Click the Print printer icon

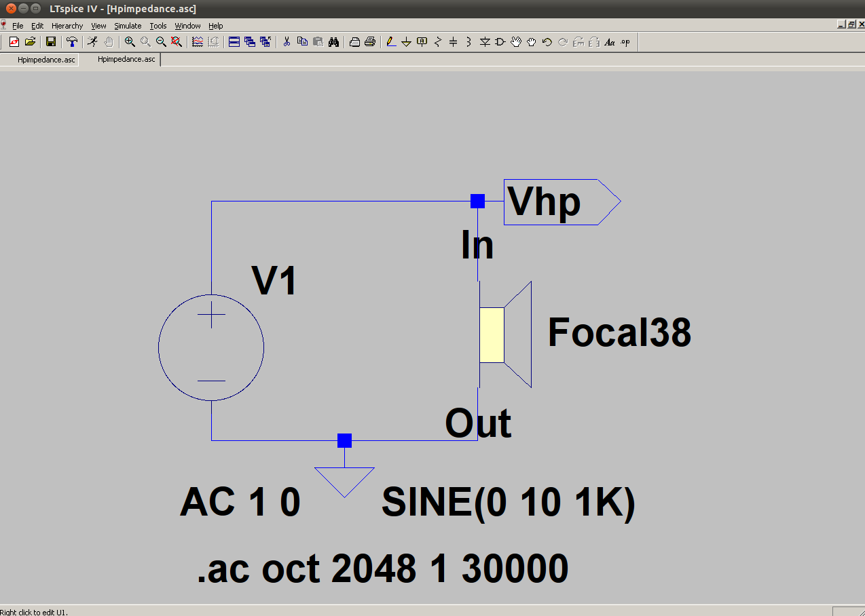[x=370, y=42]
